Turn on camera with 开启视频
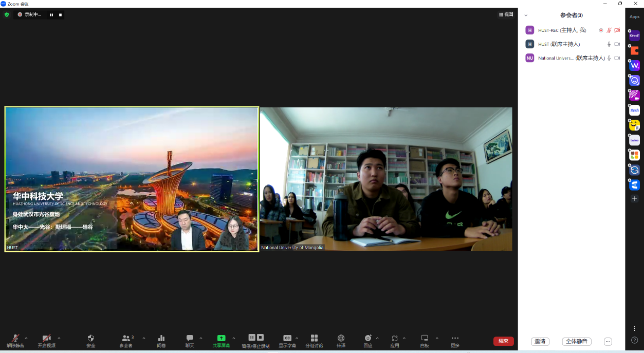This screenshot has width=644, height=353. point(46,340)
